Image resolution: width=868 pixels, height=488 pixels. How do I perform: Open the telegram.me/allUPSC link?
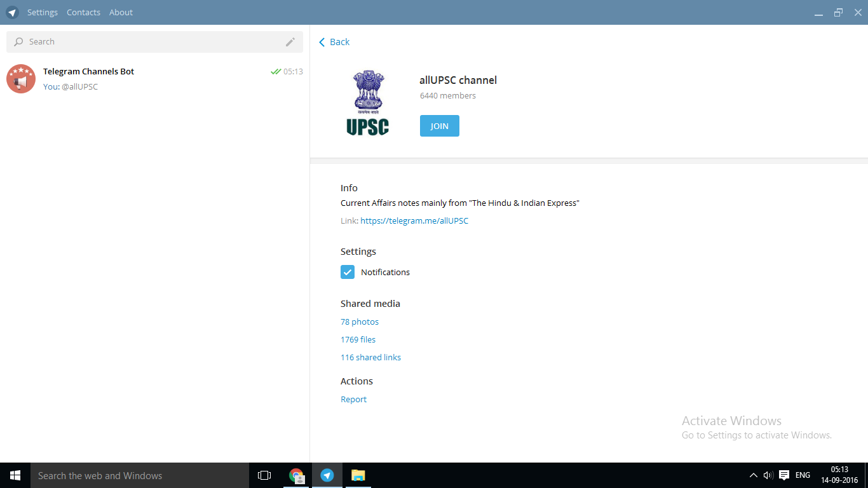tap(414, 221)
